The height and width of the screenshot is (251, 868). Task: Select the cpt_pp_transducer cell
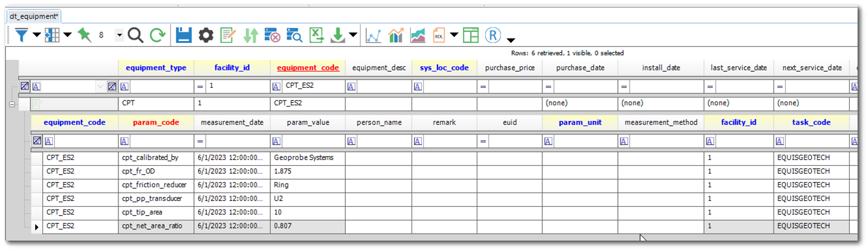click(x=156, y=198)
